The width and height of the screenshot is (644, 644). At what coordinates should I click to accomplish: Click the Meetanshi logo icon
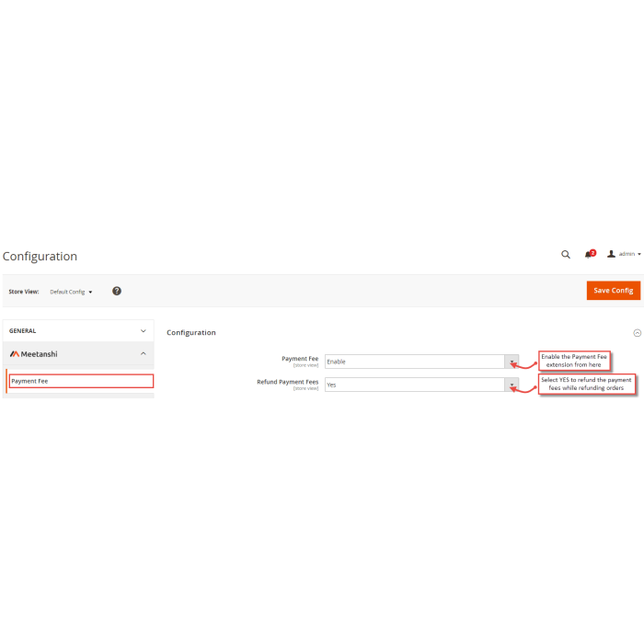(15, 354)
